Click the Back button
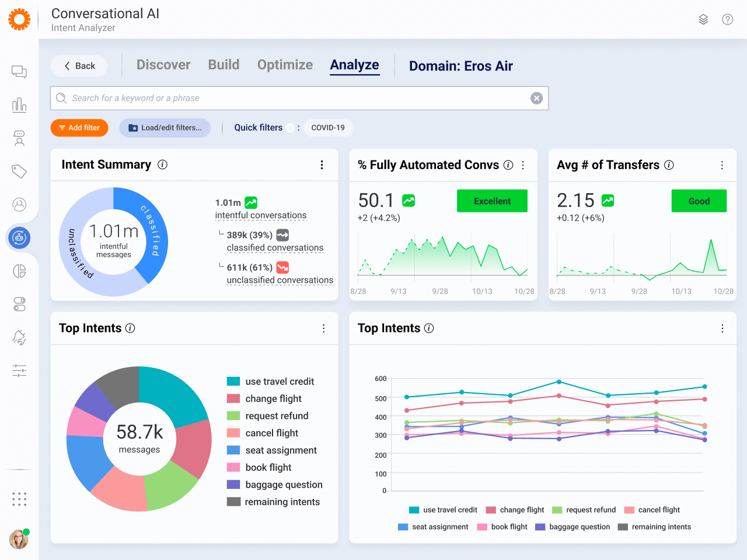The width and height of the screenshot is (747, 560). click(x=79, y=66)
